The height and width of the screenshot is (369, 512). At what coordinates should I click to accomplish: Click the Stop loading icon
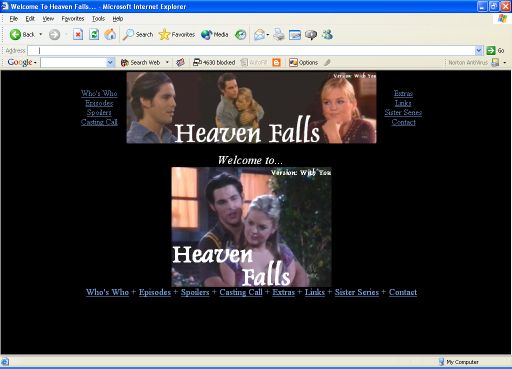point(78,34)
